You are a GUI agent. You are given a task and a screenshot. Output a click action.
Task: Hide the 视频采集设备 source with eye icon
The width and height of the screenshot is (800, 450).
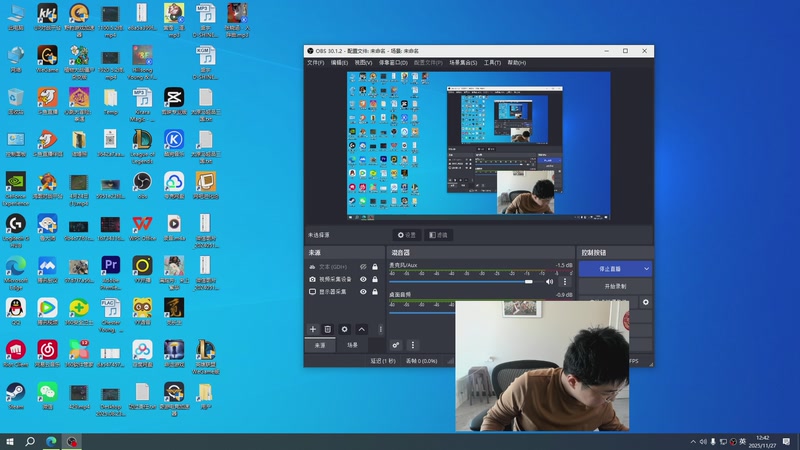pos(363,279)
